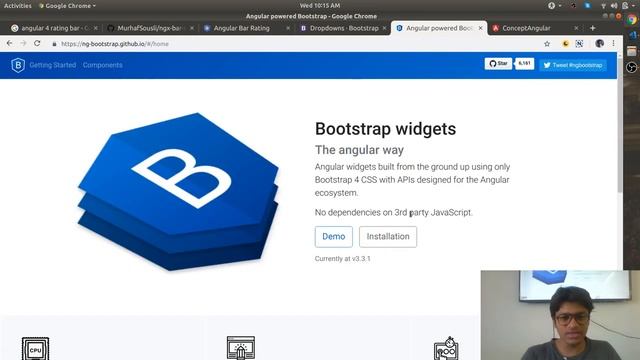Open the yellow moon extension
640x360 pixels.
(x=565, y=44)
